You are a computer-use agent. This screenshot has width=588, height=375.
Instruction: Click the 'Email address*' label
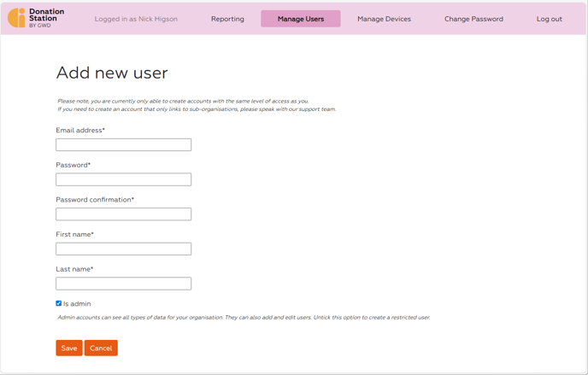pyautogui.click(x=80, y=131)
